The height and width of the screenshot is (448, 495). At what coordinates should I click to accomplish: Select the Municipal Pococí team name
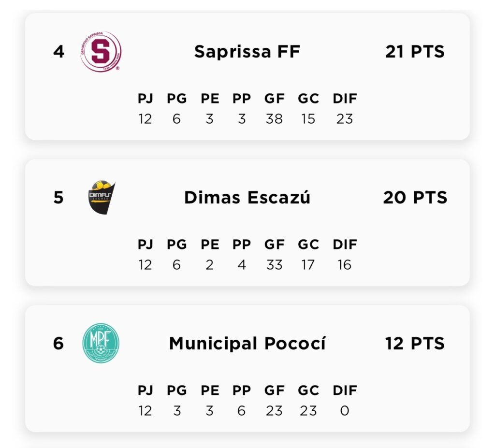(247, 344)
